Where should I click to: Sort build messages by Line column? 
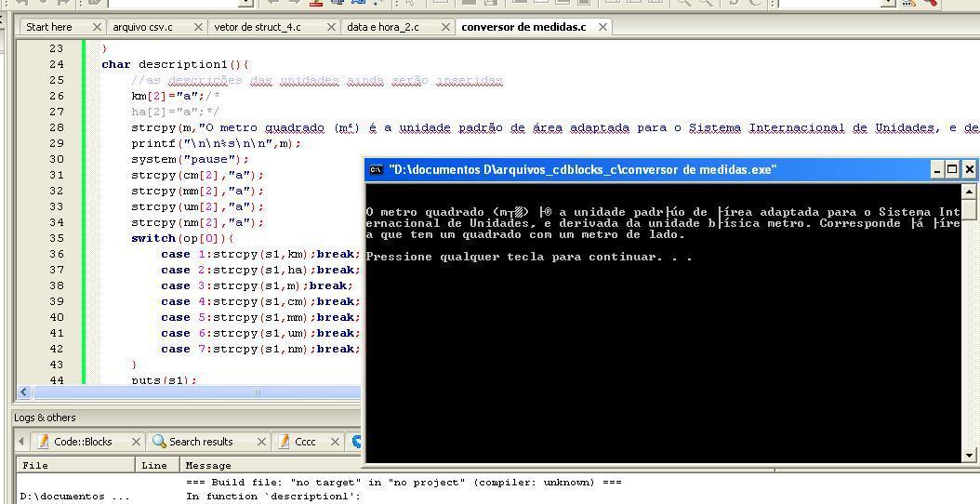(x=157, y=465)
